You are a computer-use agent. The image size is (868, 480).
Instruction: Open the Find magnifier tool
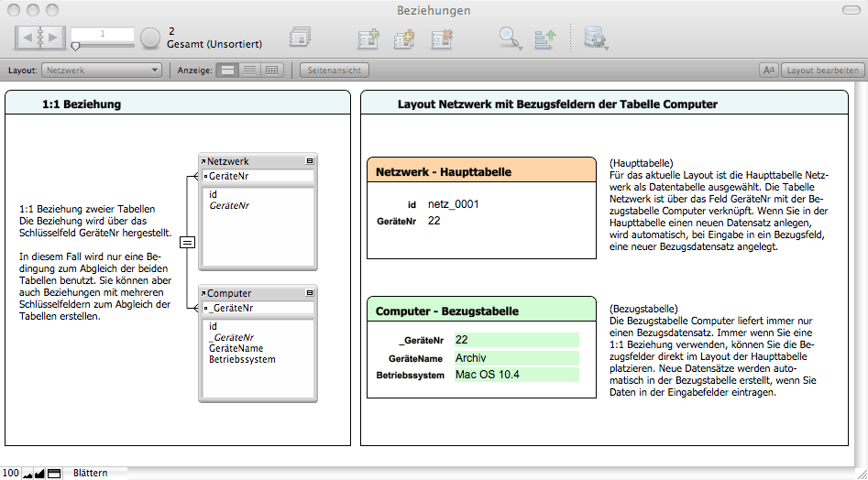[x=508, y=38]
